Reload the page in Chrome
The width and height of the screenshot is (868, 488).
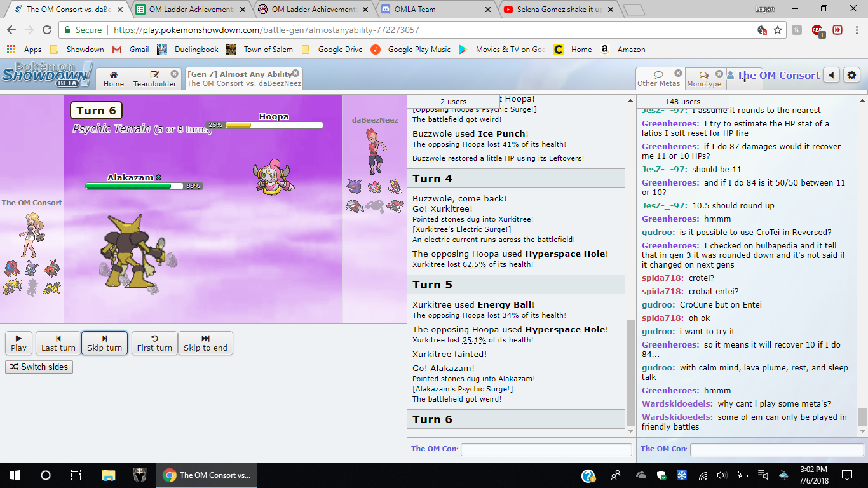[x=47, y=30]
